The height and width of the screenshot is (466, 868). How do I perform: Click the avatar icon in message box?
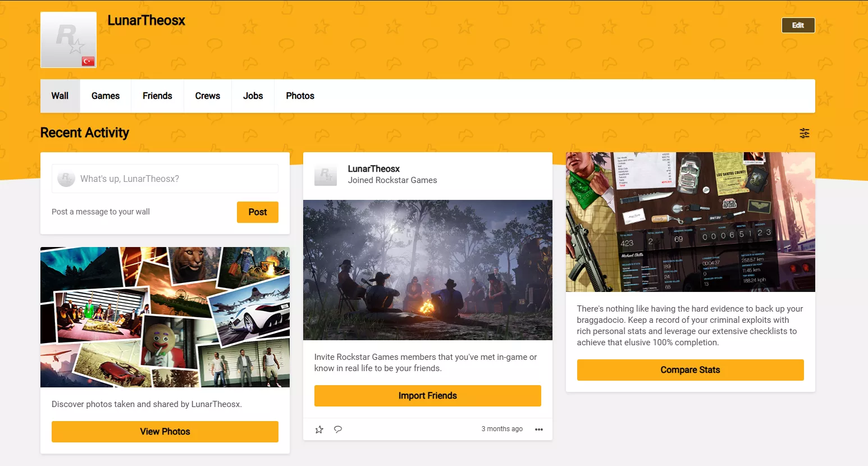(x=66, y=179)
